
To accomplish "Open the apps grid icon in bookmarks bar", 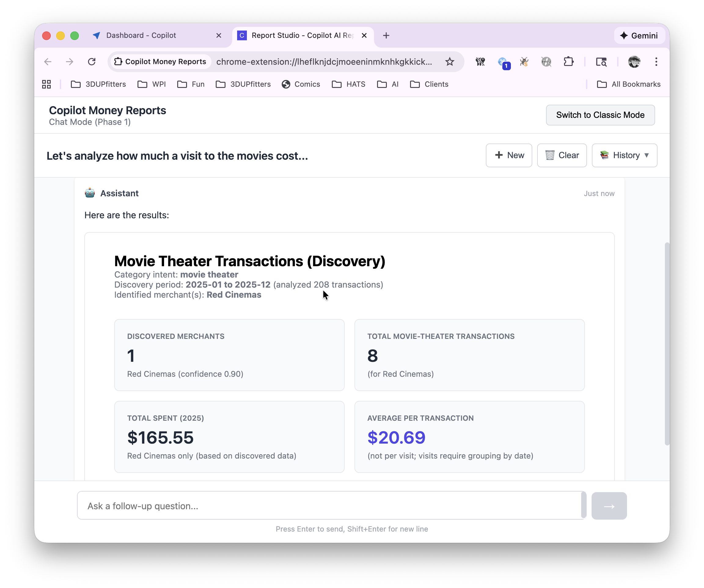I will pyautogui.click(x=47, y=84).
